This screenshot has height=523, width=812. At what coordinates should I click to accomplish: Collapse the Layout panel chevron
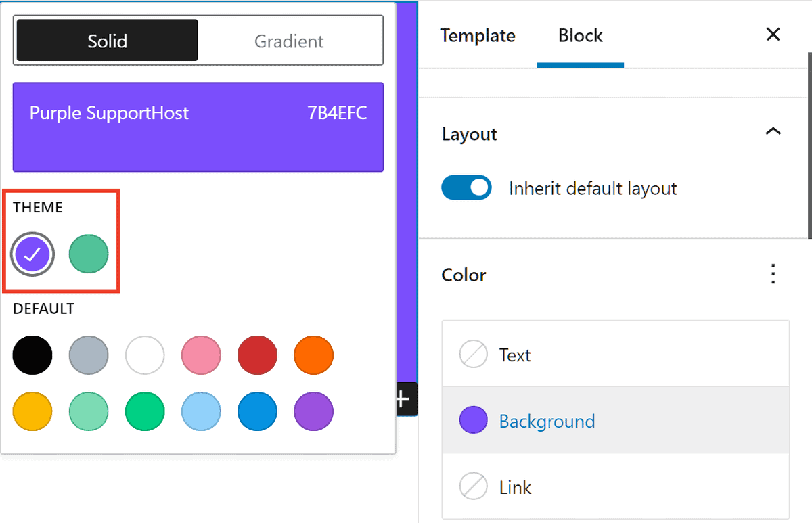pos(773,132)
